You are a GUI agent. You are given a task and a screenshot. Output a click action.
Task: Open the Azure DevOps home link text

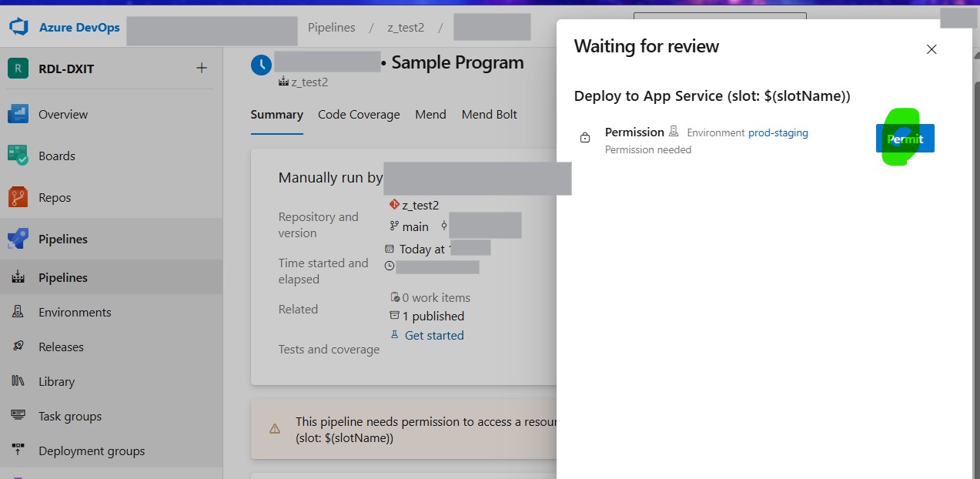[79, 28]
